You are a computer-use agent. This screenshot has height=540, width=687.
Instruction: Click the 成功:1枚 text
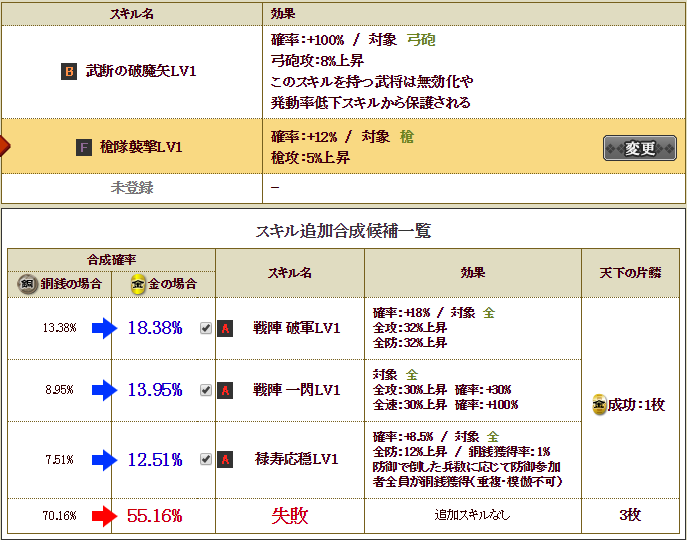(x=637, y=405)
